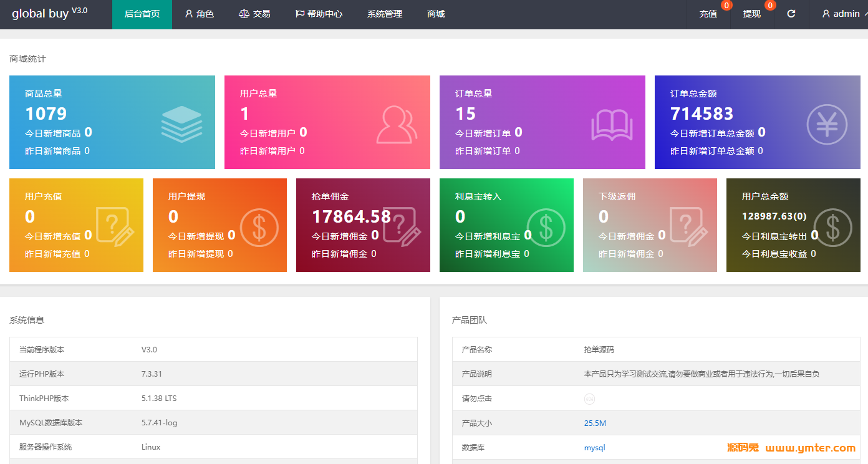Click the 产品团队 section heading
The height and width of the screenshot is (464, 868).
click(470, 320)
